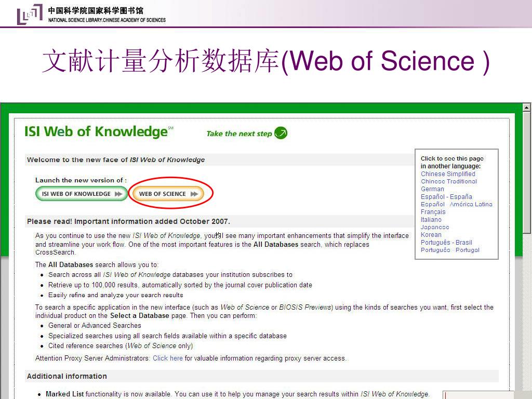The width and height of the screenshot is (532, 399).
Task: Select Japanese language link
Action: click(x=435, y=227)
